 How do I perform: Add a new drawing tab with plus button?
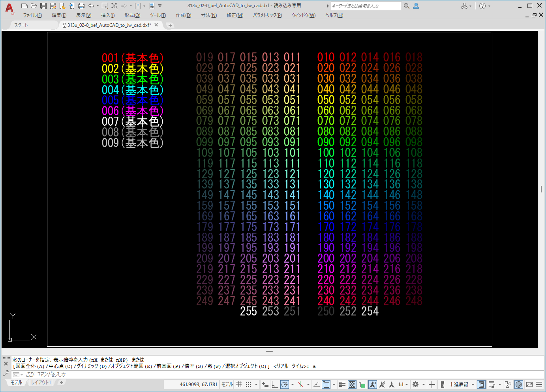pos(170,25)
